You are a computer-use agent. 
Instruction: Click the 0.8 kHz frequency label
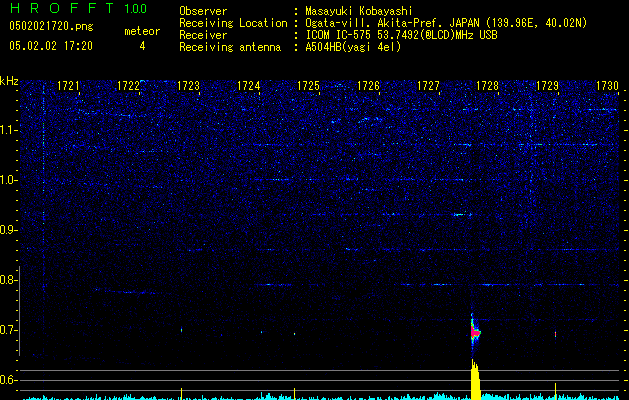pos(8,280)
